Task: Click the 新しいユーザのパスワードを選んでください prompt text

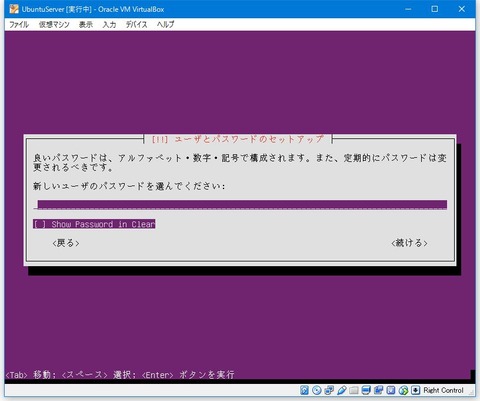Action: [x=129, y=186]
